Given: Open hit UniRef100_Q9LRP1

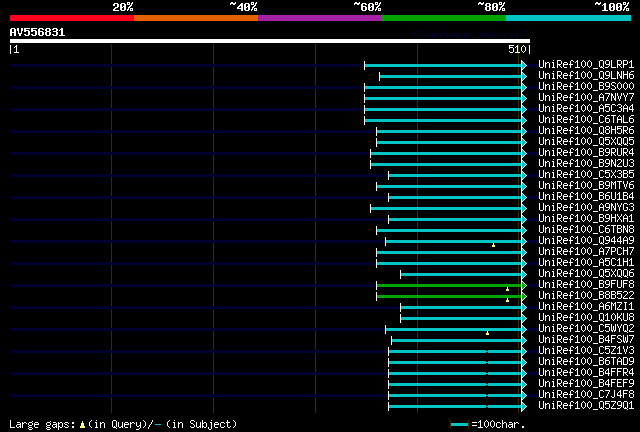Looking at the screenshot, I should 586,65.
